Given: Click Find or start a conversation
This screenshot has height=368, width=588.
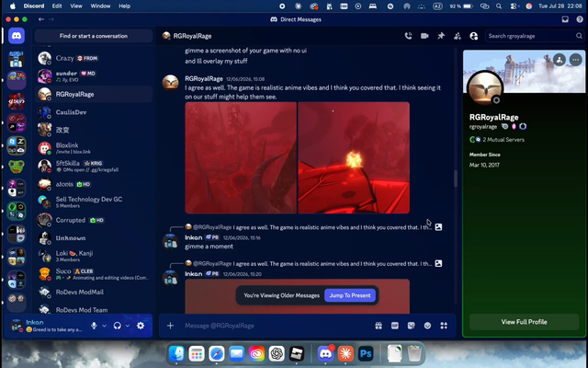Looking at the screenshot, I should click(x=94, y=36).
